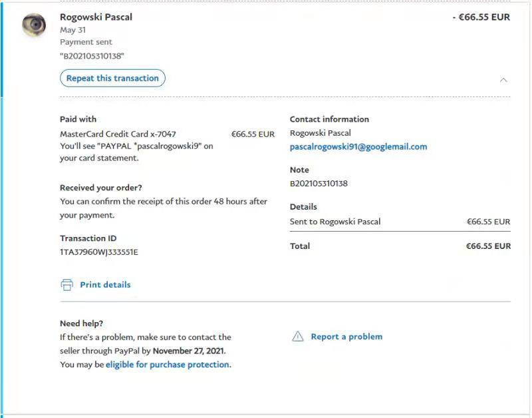This screenshot has height=418, width=532.
Task: Click the Contact information heading
Action: click(329, 119)
